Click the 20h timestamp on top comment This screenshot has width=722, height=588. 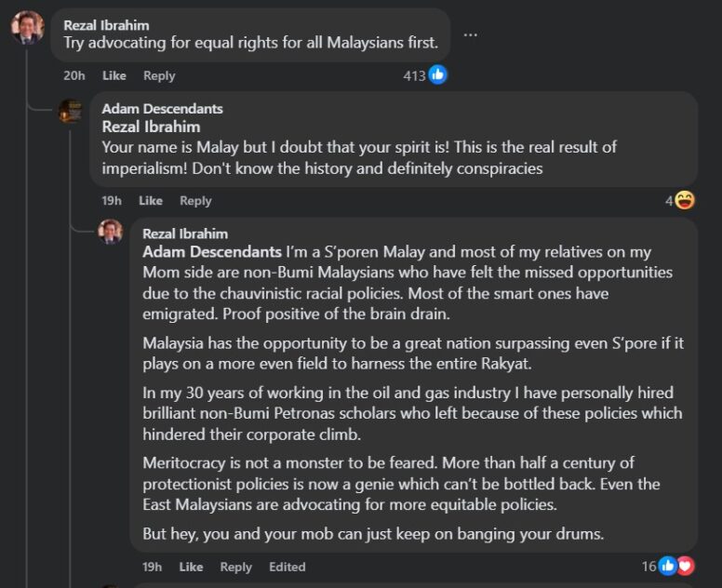(x=74, y=75)
